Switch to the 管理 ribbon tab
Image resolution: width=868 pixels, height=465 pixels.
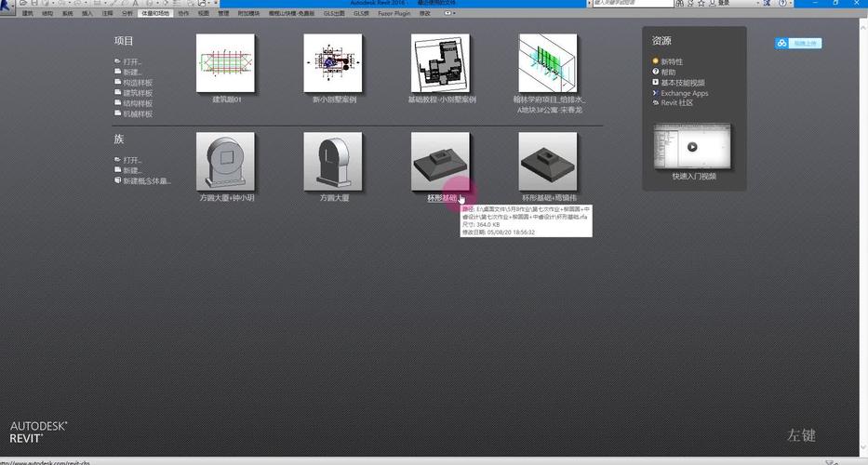[223, 13]
